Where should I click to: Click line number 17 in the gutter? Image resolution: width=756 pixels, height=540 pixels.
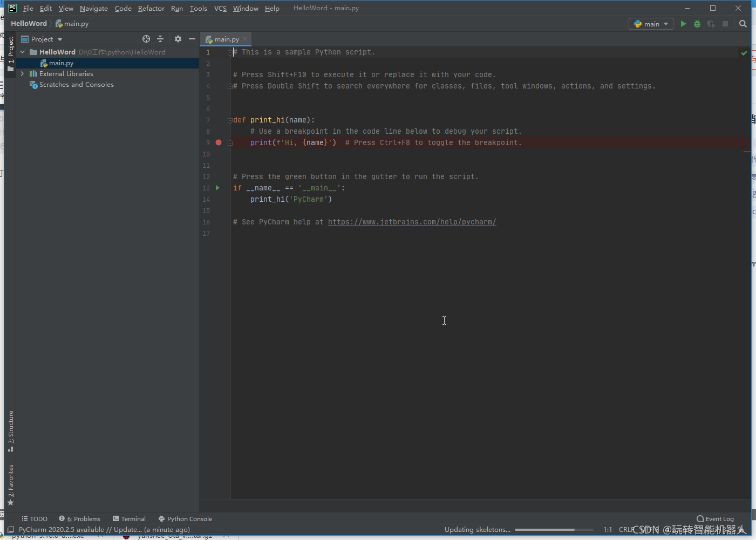(206, 233)
